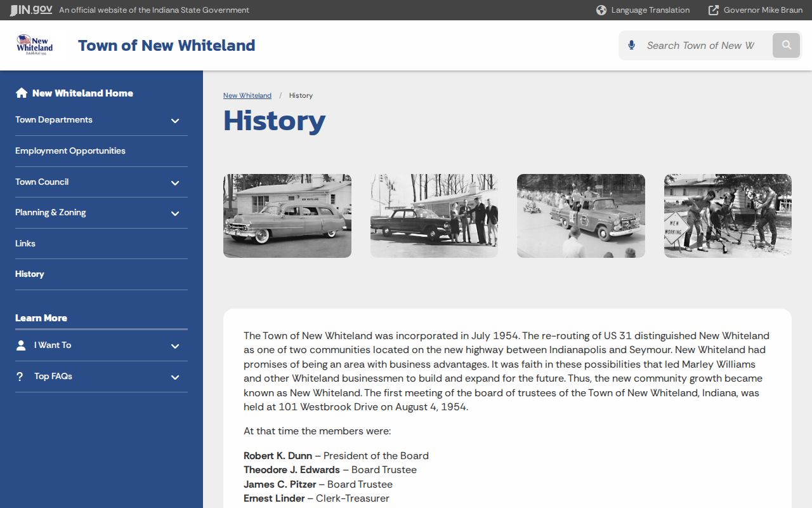
Task: Open Planning & Zoning menu item
Action: (x=51, y=213)
